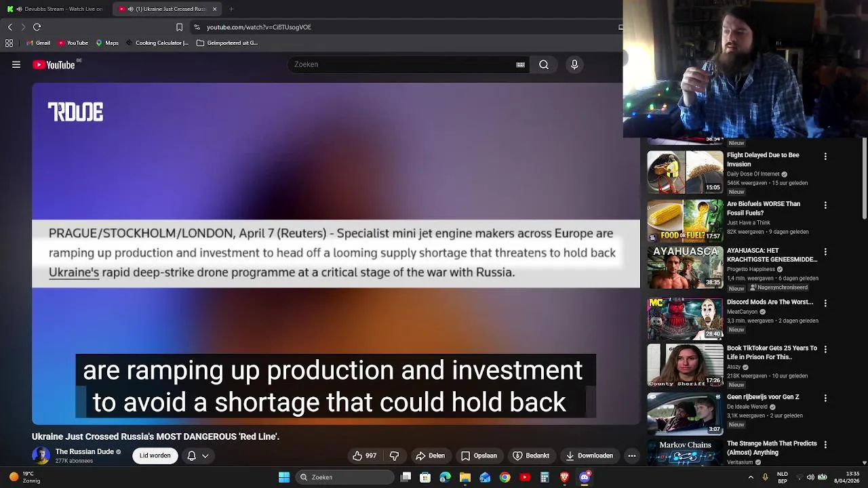Click the Delen share button
The image size is (868, 488).
[x=430, y=455]
